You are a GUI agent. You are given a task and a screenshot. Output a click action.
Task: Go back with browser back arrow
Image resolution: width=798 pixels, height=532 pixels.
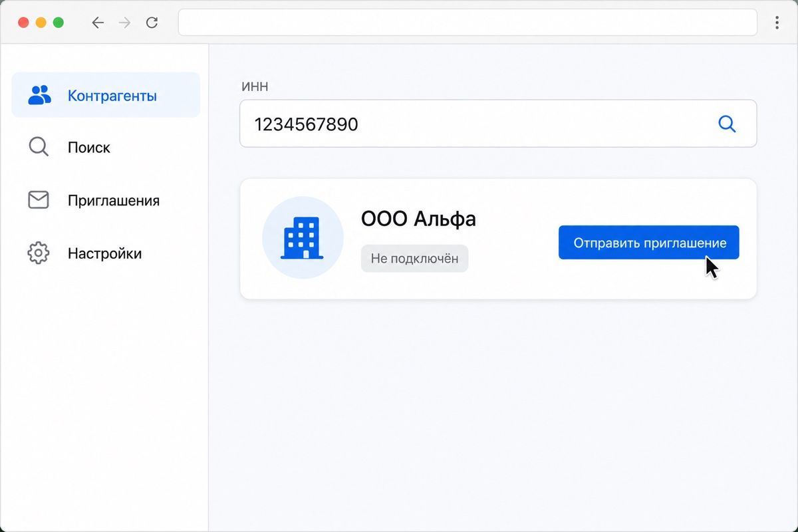pos(98,23)
